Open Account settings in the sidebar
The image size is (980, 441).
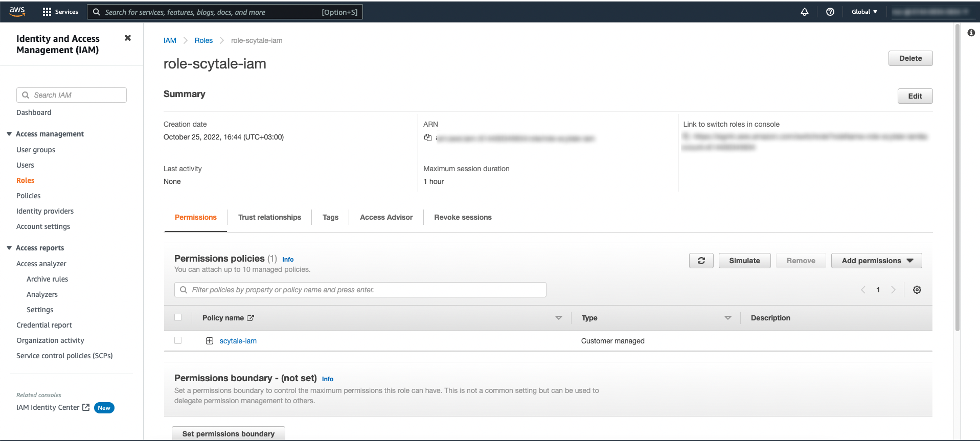(43, 226)
